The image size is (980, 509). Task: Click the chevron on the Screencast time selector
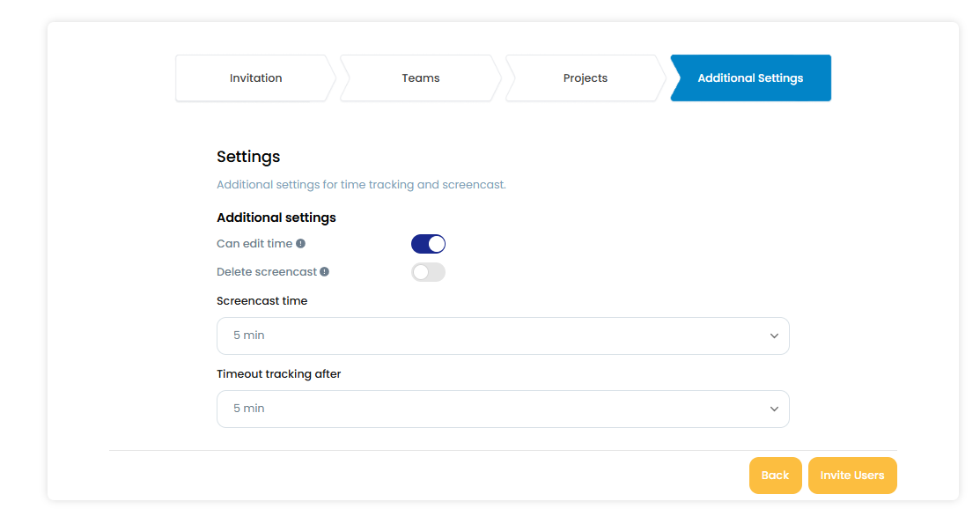tap(774, 336)
